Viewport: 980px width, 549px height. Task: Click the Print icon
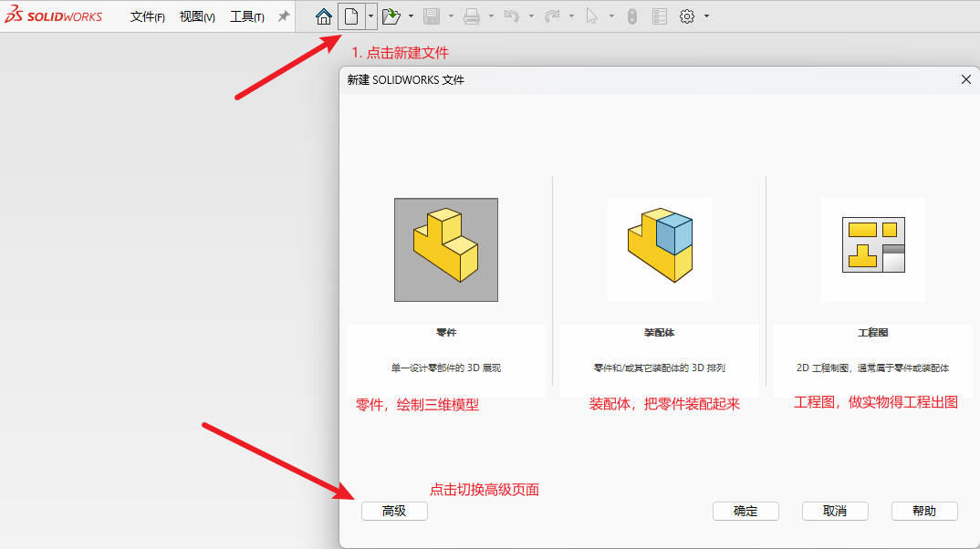(472, 16)
